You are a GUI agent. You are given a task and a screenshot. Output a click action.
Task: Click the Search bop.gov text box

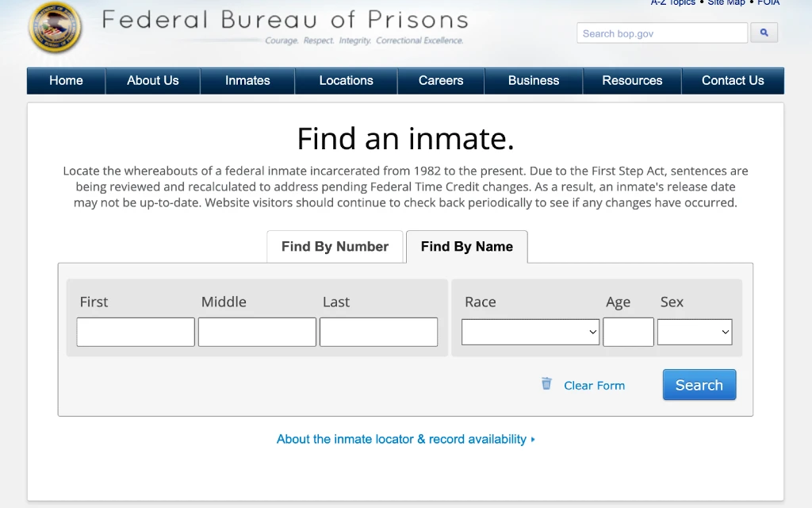pyautogui.click(x=662, y=33)
